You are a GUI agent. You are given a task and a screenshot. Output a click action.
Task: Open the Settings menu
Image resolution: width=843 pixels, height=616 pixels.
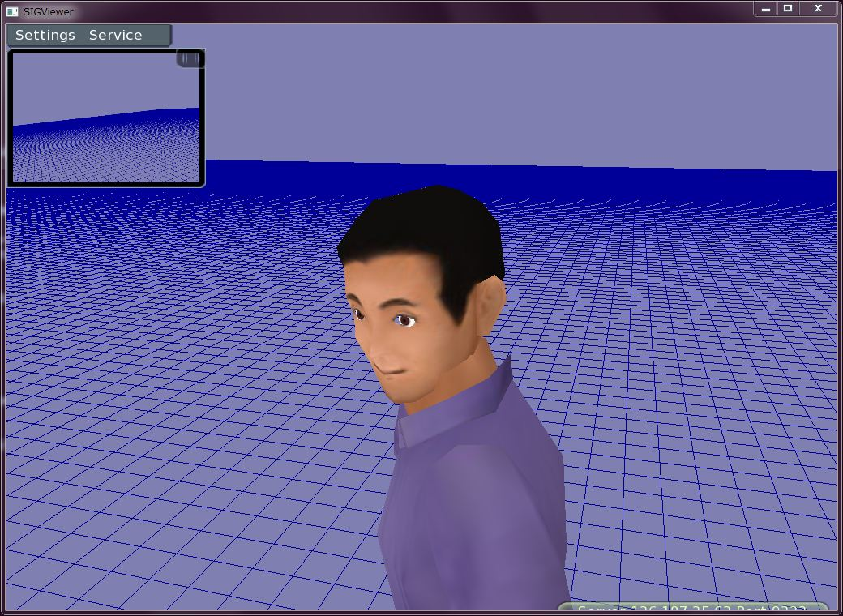click(x=45, y=36)
